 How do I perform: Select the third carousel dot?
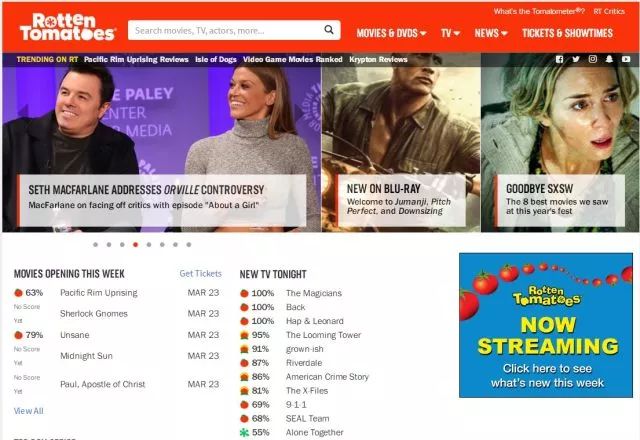pos(122,244)
